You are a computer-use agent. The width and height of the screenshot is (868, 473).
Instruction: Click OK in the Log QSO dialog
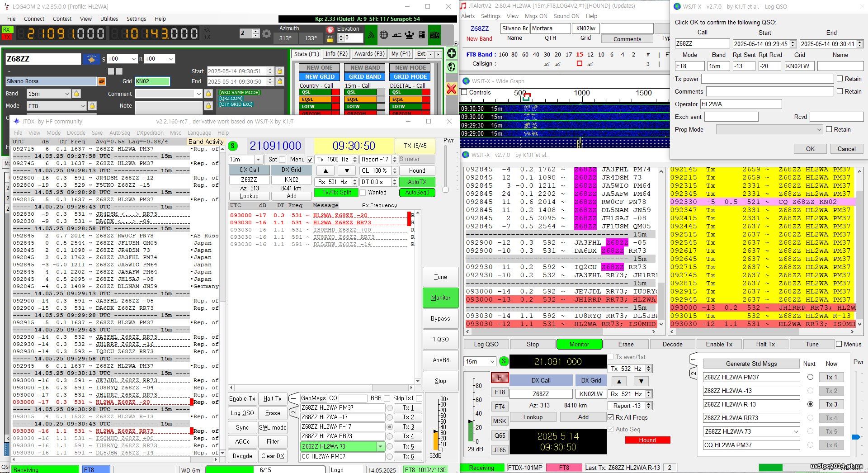click(x=810, y=149)
